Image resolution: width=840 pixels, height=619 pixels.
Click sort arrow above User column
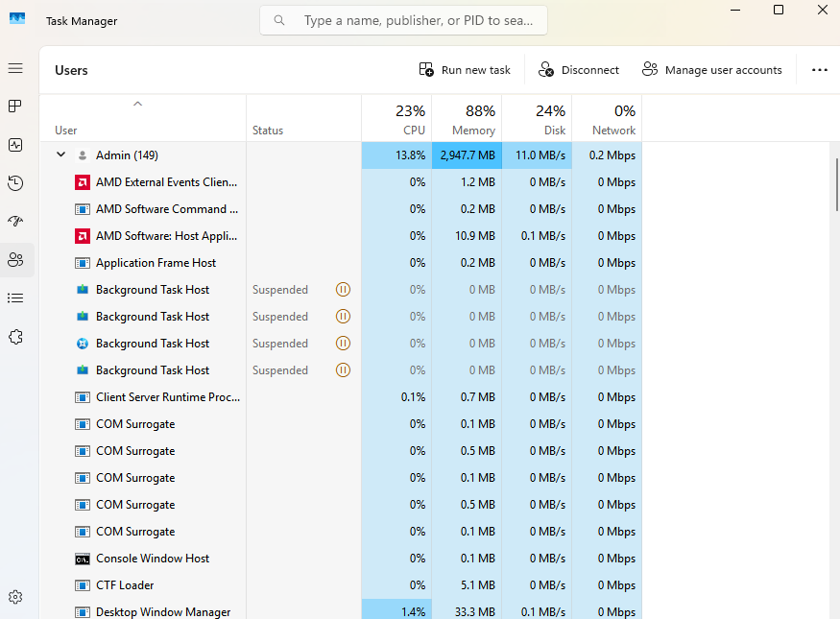pos(137,104)
